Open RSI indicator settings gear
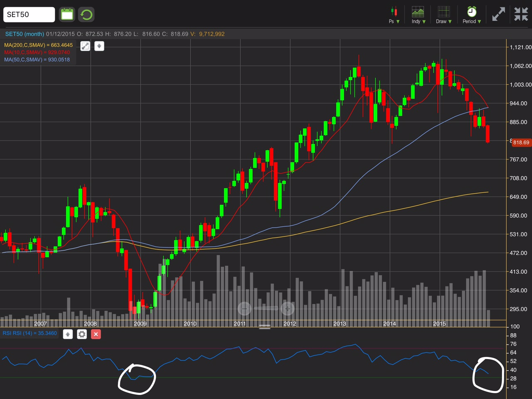Image resolution: width=532 pixels, height=399 pixels. (82, 334)
